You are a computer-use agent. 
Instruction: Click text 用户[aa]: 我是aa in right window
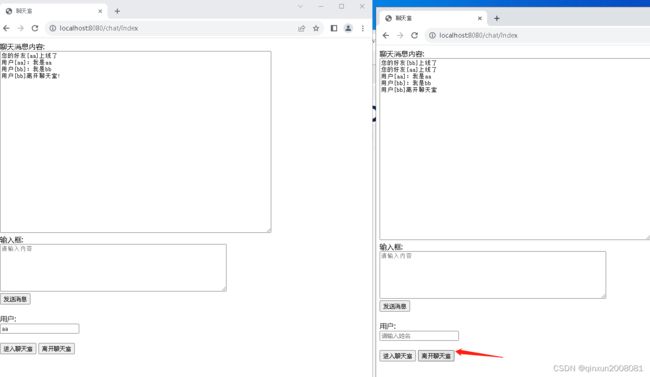coord(406,76)
